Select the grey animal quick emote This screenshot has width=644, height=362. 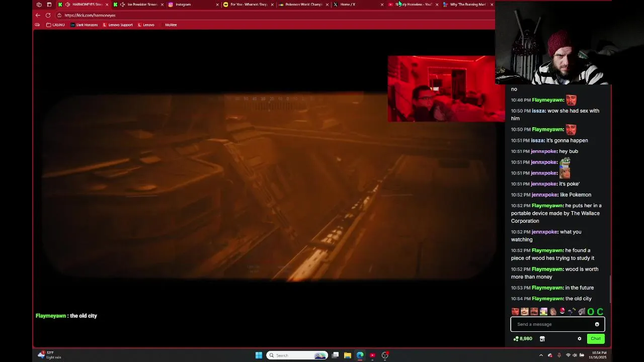(581, 312)
